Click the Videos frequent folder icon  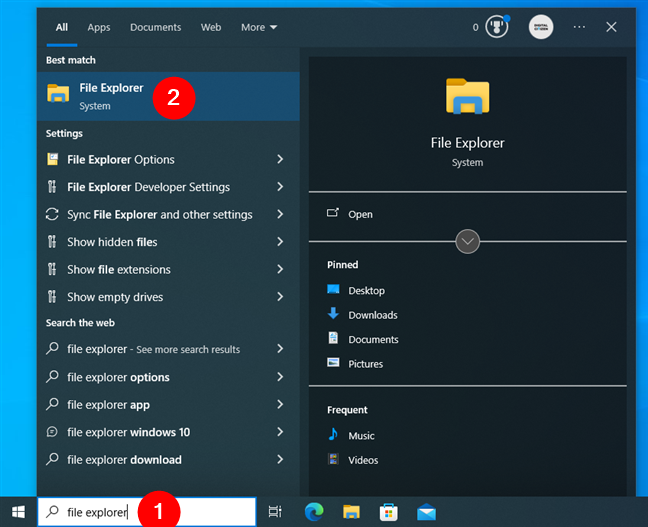click(333, 459)
